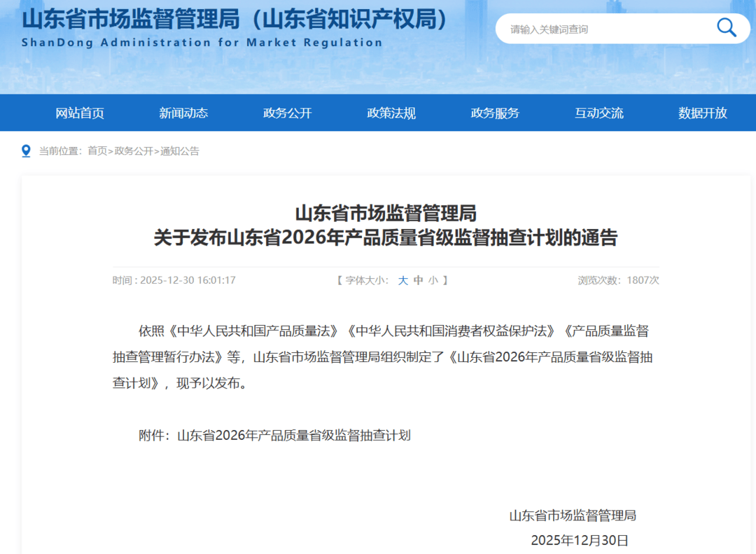
Task: Set font size to 大
Action: pos(402,280)
